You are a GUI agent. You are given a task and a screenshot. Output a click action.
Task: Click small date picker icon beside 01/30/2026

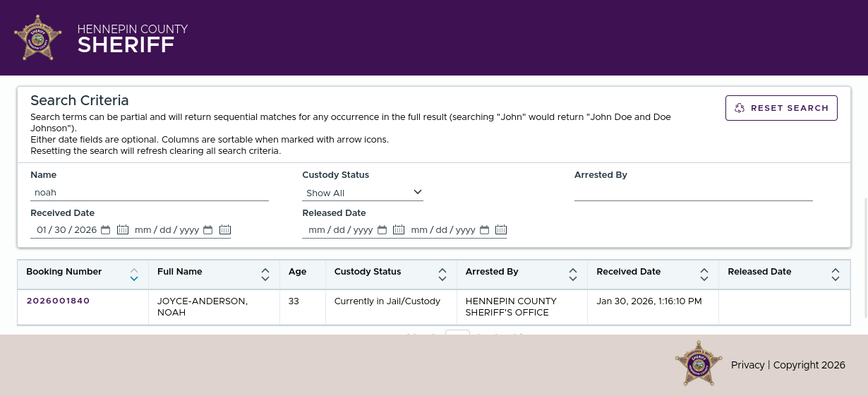(106, 229)
